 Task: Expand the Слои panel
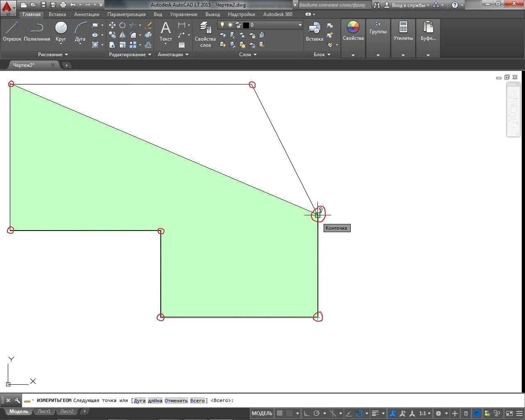pos(248,55)
